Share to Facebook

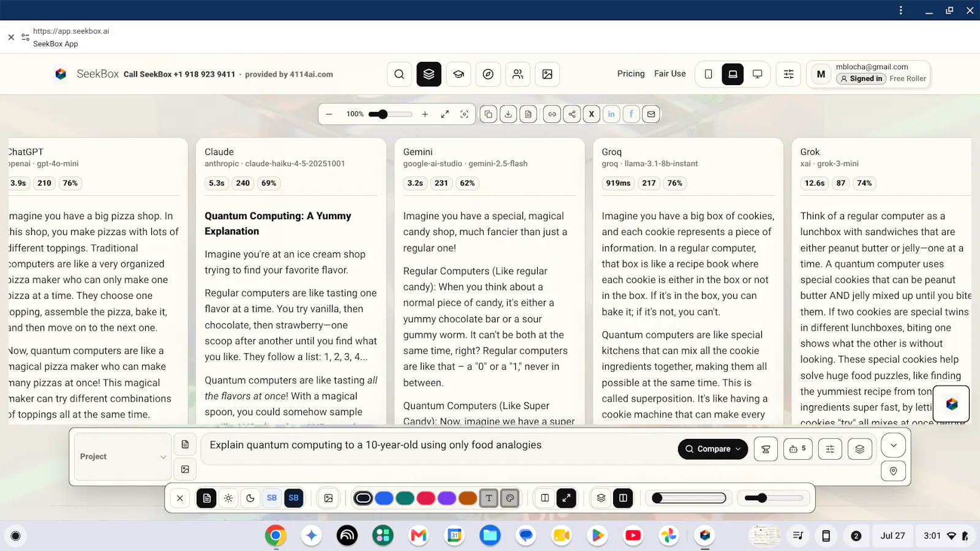(631, 114)
